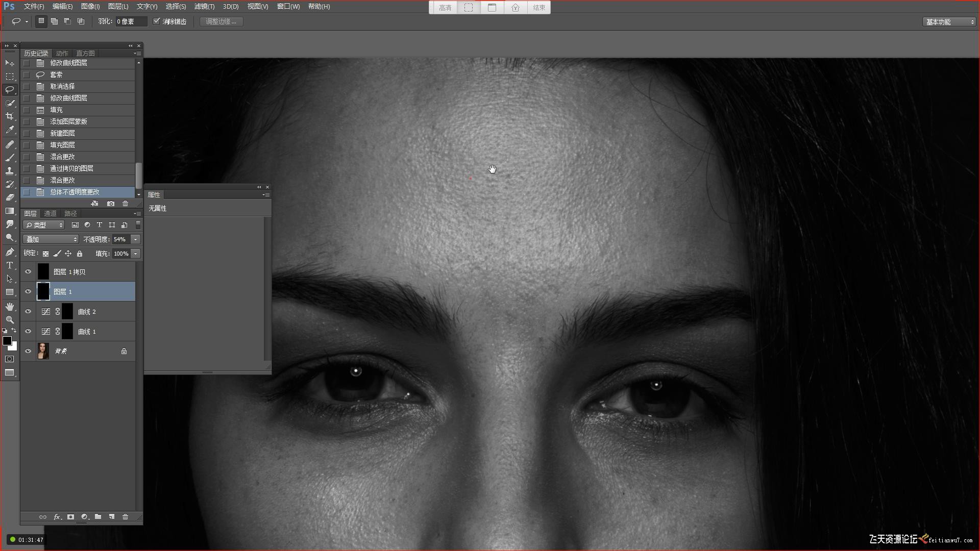Open Properties panel flyout menu
The width and height of the screenshot is (980, 551).
(x=266, y=194)
